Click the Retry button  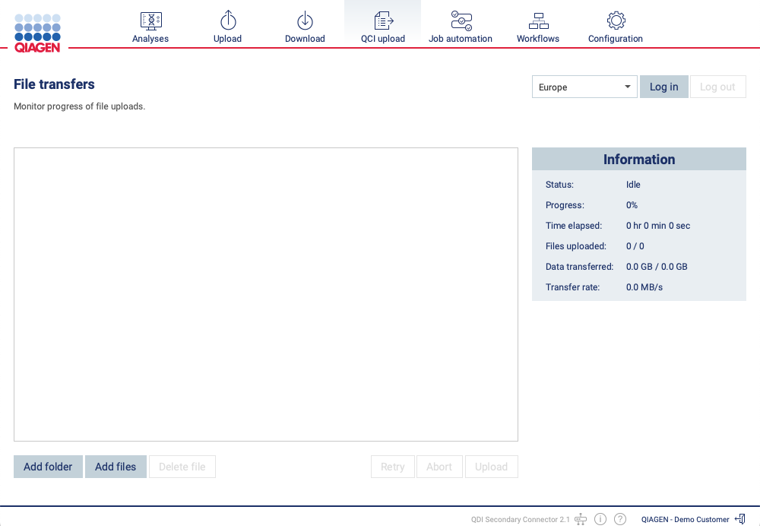pyautogui.click(x=392, y=466)
